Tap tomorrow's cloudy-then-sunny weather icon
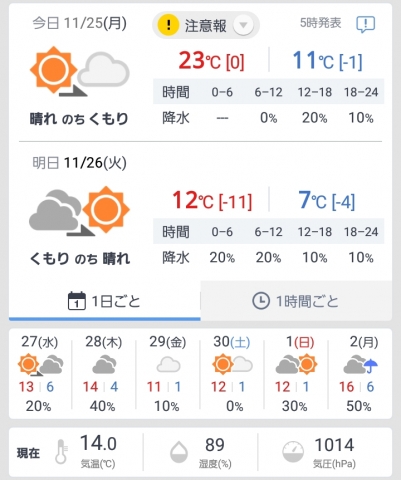The height and width of the screenshot is (480, 401). click(x=80, y=211)
